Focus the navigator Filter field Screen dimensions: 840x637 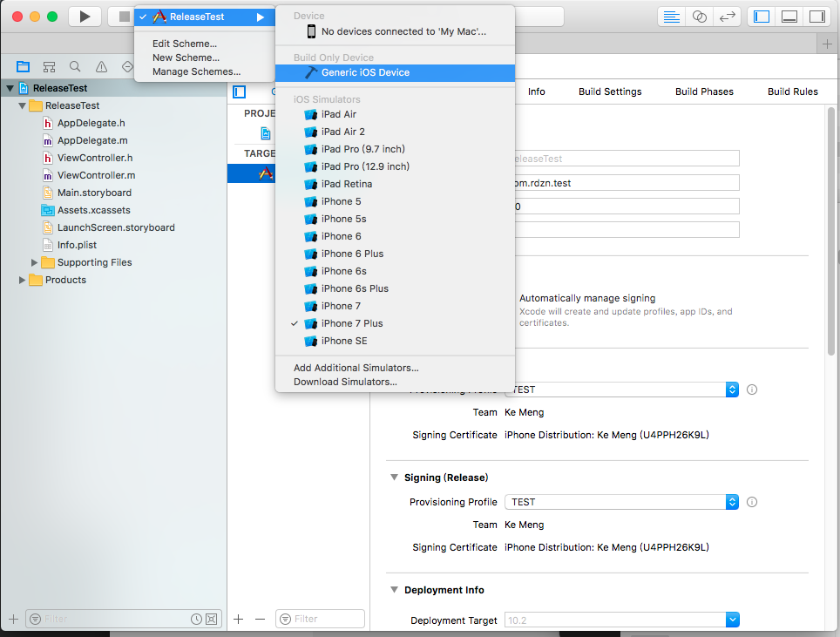(124, 619)
